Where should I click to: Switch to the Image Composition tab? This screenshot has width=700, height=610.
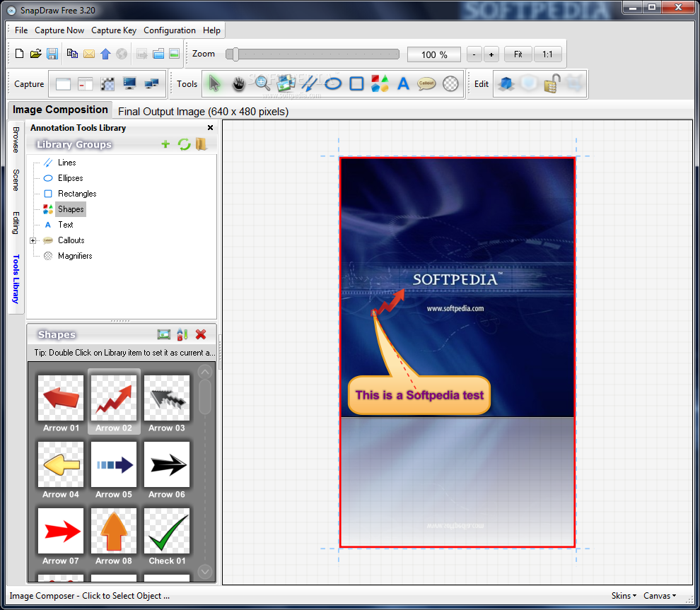tap(60, 110)
